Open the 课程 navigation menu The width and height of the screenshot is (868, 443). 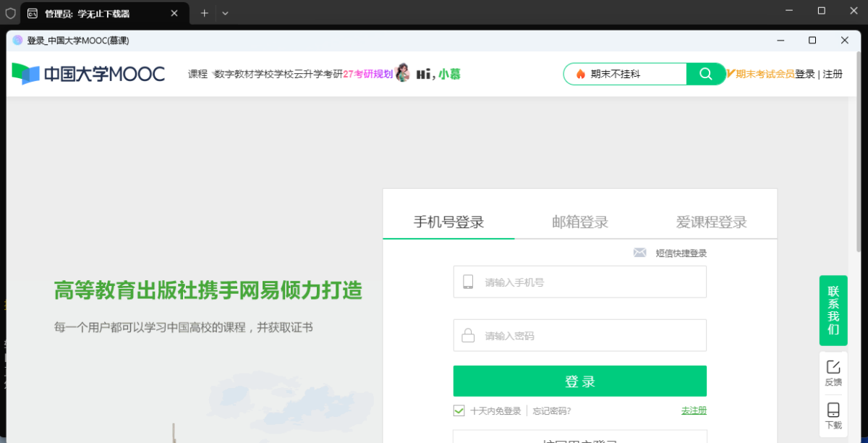pyautogui.click(x=196, y=74)
